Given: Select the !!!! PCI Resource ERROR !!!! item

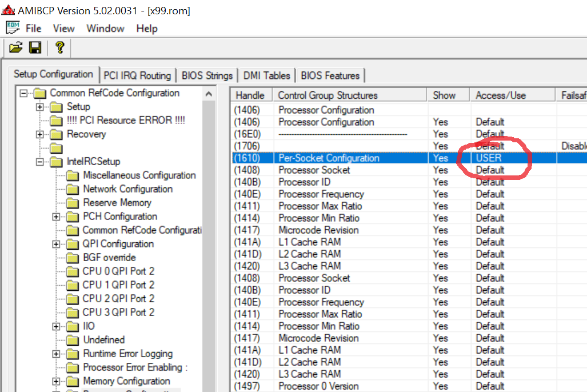Looking at the screenshot, I should [126, 120].
